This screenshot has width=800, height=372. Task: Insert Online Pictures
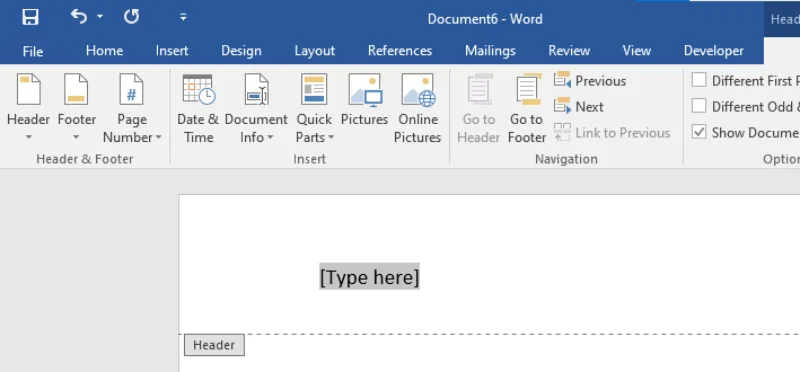[x=418, y=109]
